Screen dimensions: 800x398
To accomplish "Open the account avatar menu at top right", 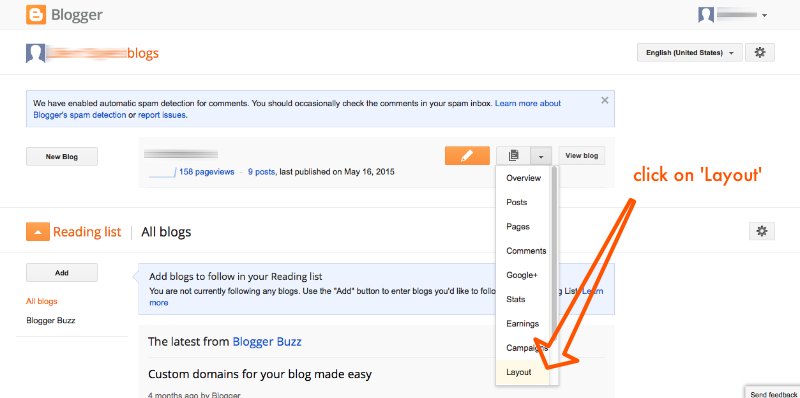I will 706,15.
